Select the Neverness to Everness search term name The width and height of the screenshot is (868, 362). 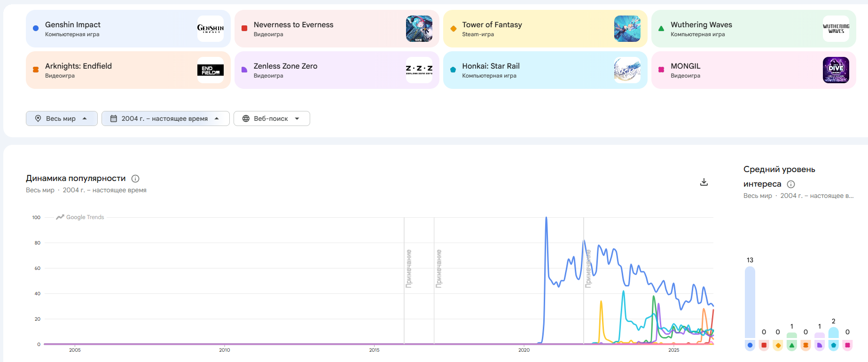click(294, 24)
